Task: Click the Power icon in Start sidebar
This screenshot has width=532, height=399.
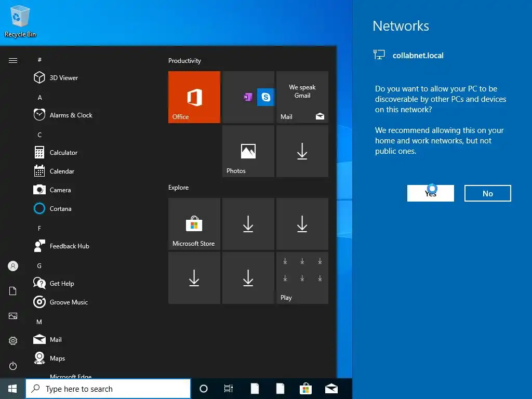Action: click(13, 366)
